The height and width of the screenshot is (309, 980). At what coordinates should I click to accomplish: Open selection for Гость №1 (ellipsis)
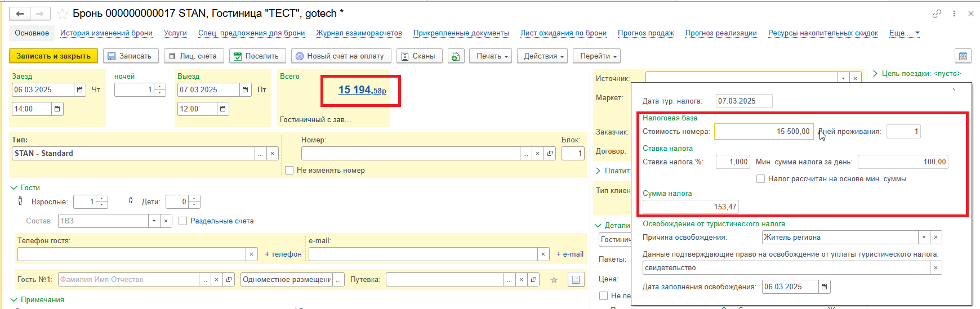(205, 279)
